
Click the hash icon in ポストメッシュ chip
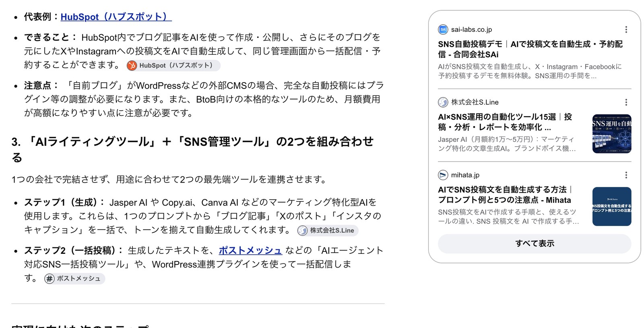(x=50, y=279)
